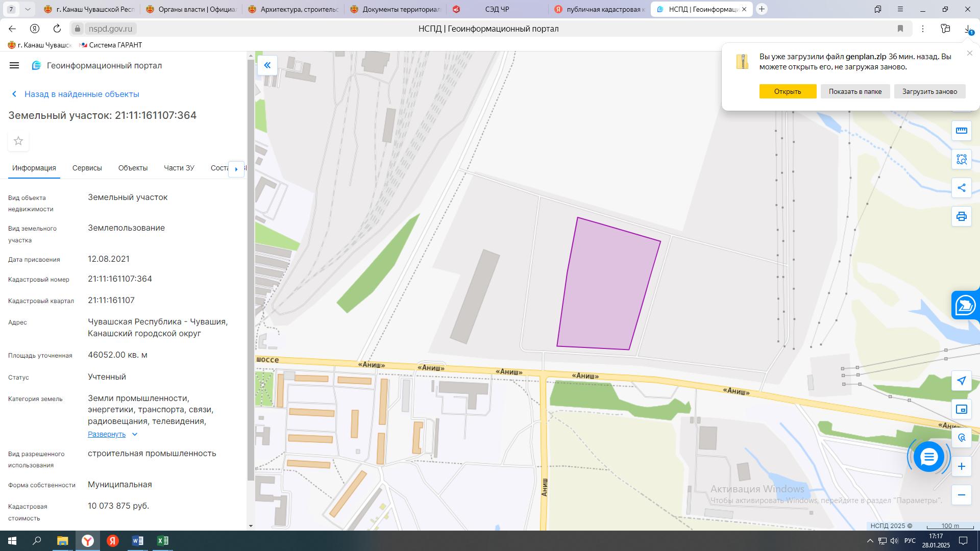The image size is (980, 551).
Task: Open the Части ЗУ tab
Action: (179, 168)
